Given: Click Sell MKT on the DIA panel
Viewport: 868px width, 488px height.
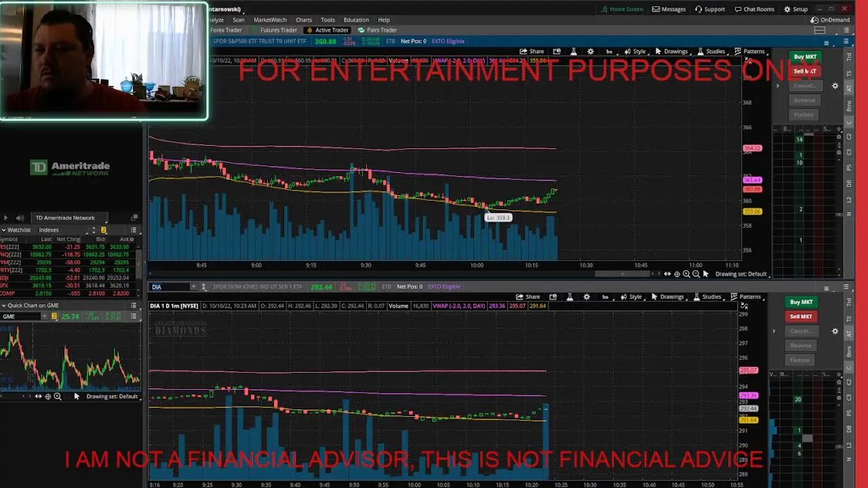Looking at the screenshot, I should pos(801,317).
